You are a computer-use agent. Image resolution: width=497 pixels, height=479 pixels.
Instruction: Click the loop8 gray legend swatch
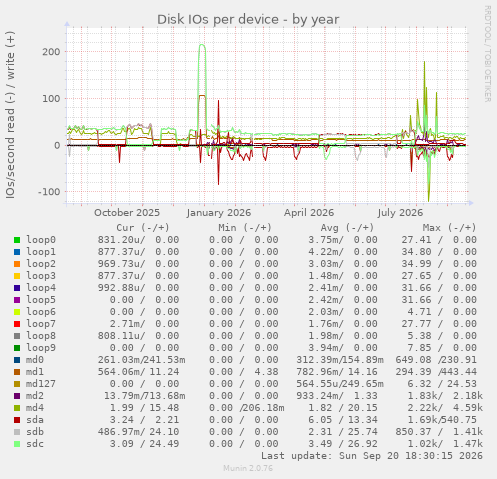coord(17,336)
